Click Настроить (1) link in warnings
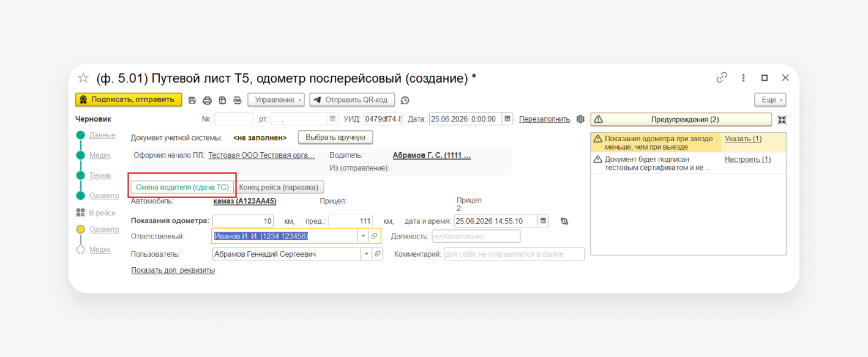 747,160
